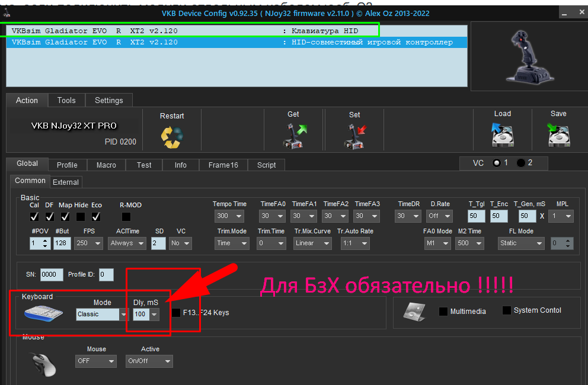Switch to the Tools tab
Screen dimensions: 588x385
[66, 101]
